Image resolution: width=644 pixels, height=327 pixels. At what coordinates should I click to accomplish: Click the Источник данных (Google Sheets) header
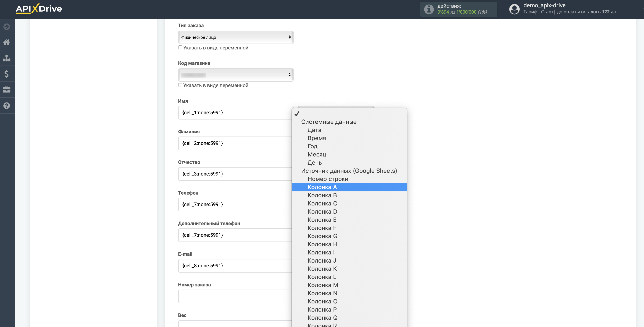click(x=349, y=171)
